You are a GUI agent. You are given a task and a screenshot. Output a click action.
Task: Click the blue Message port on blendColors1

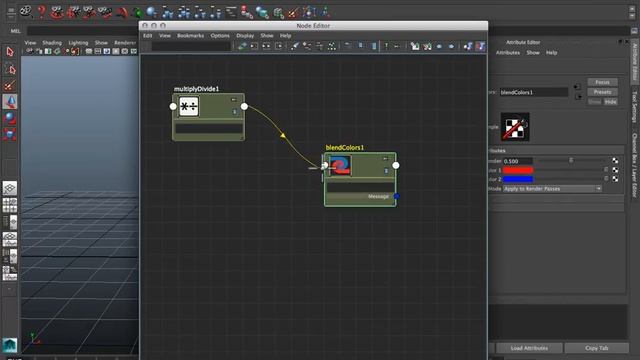coord(396,196)
